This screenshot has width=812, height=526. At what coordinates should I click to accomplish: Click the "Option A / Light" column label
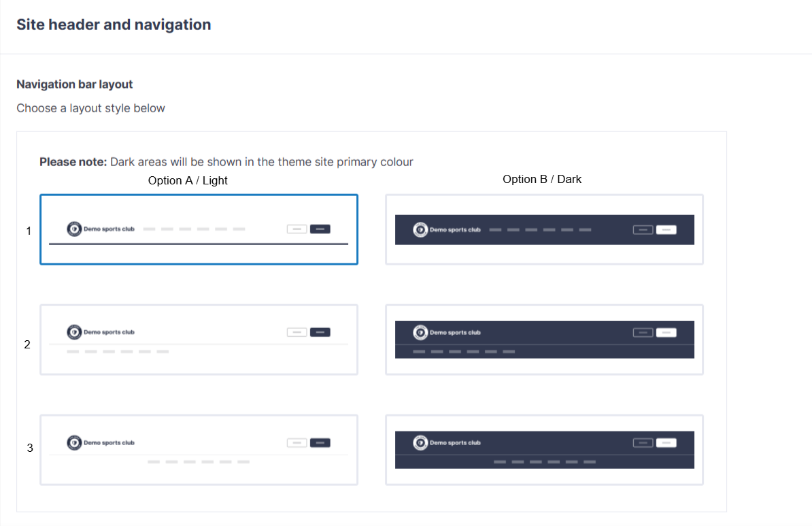[188, 181]
